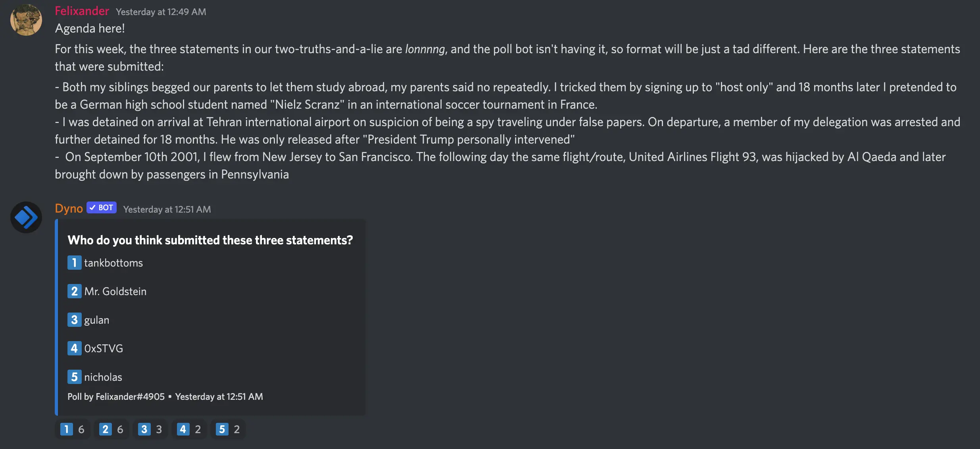Toggle the number 1 reaction vote

pyautogui.click(x=73, y=429)
